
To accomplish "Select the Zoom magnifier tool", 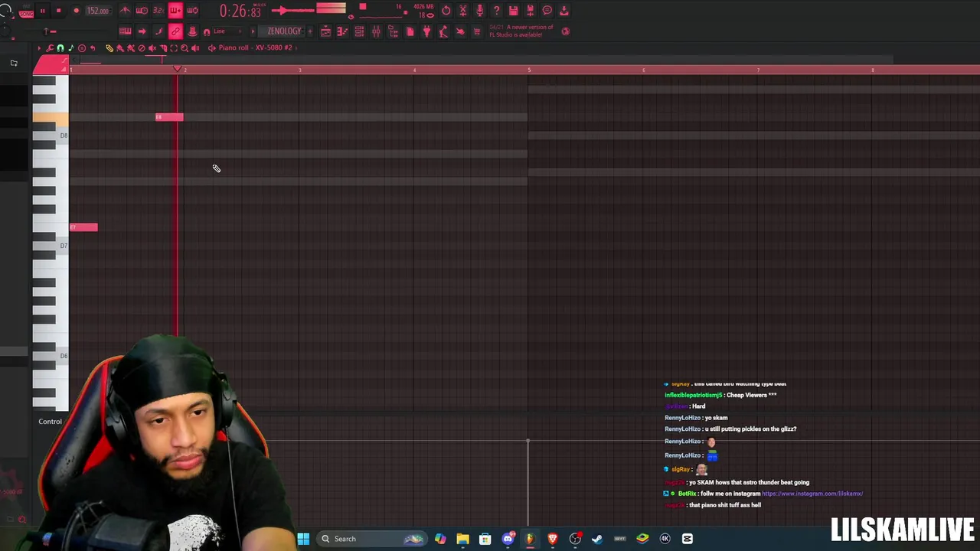I will tap(185, 48).
